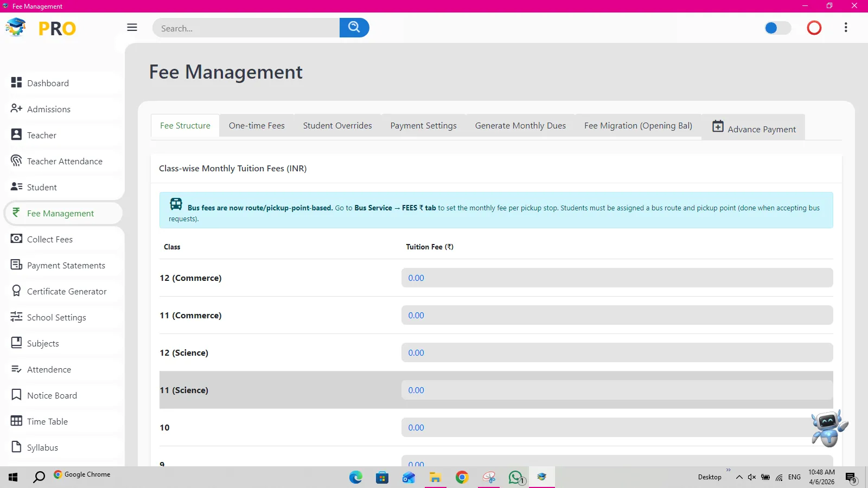Screen dimensions: 868x488
Task: Select the 11 (Science) class label
Action: tap(184, 390)
